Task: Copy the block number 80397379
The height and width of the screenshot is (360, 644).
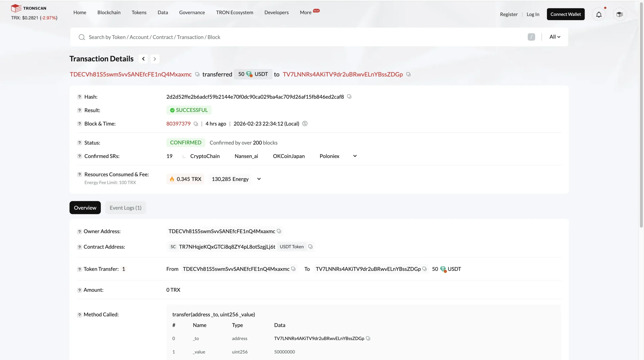Action: (196, 124)
